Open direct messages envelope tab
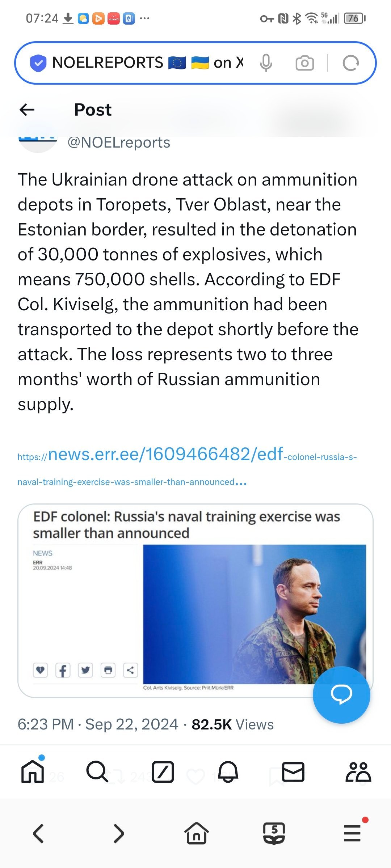 coord(293,772)
